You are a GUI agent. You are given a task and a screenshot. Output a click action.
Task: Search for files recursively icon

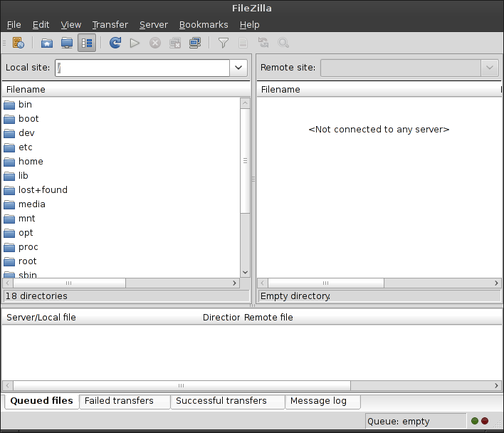[283, 43]
